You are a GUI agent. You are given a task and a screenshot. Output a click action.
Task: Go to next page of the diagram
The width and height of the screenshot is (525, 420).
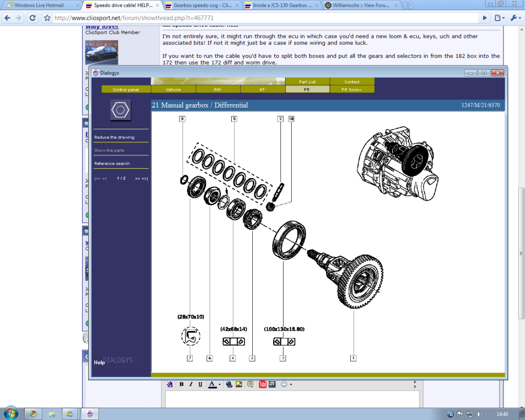pos(137,178)
